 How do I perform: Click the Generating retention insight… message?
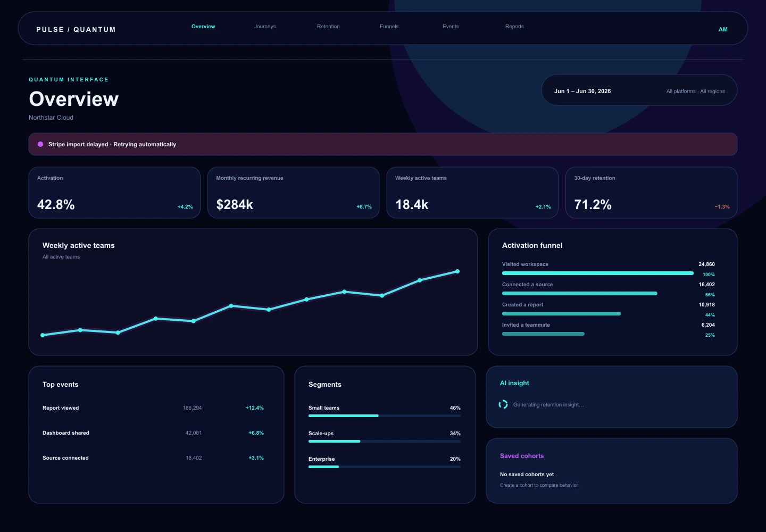(548, 405)
